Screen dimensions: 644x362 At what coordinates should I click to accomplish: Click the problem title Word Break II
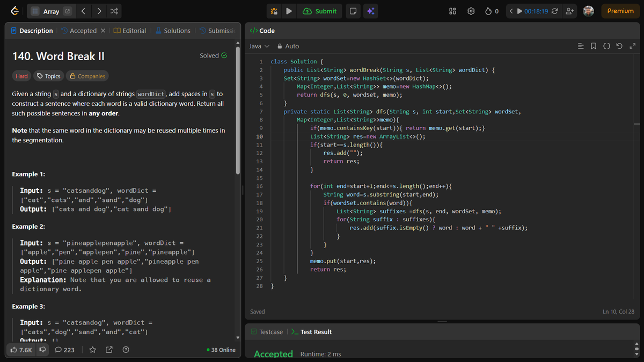click(x=58, y=56)
